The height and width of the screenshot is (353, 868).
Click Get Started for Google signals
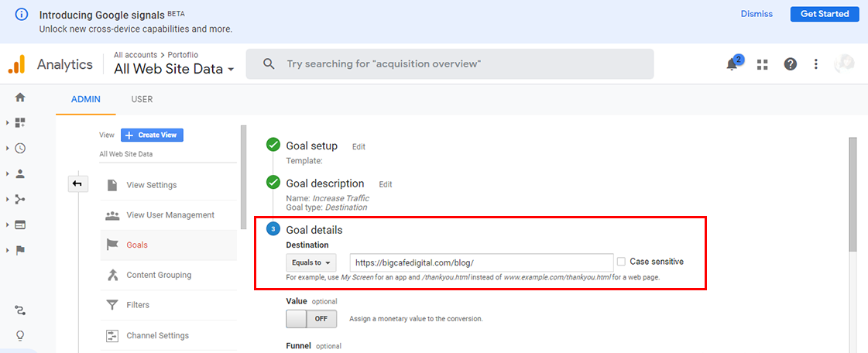click(825, 14)
